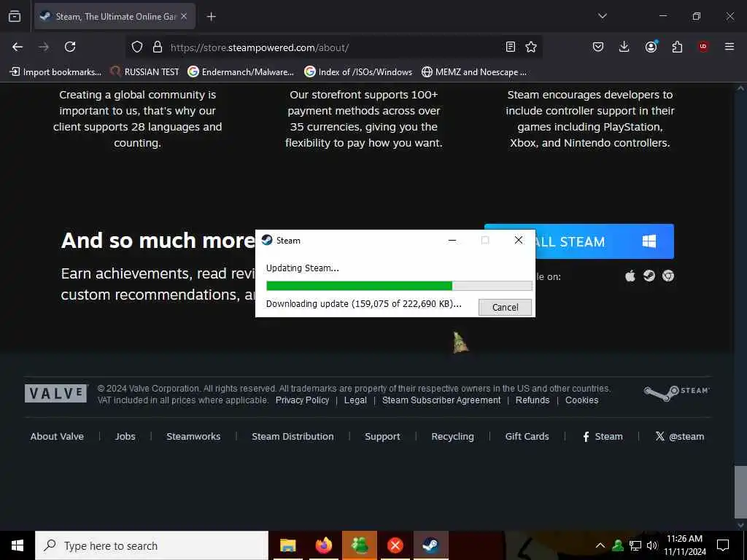The height and width of the screenshot is (560, 747).
Task: Open the Import bookmarks item
Action: pyautogui.click(x=55, y=72)
